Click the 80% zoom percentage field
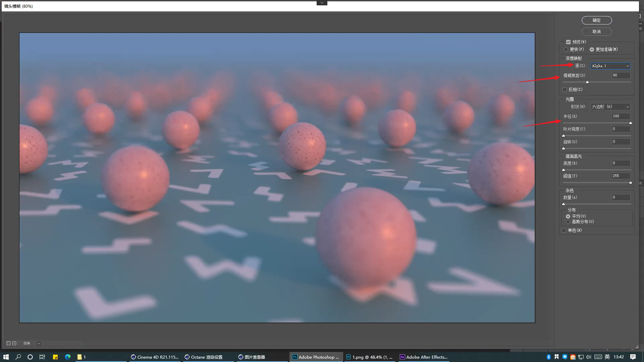This screenshot has height=362, width=644. click(x=27, y=344)
